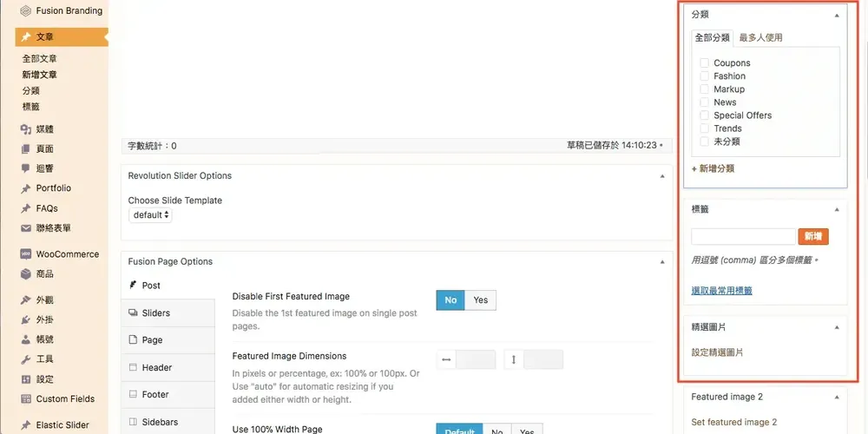Click the + 新增分類 link
The image size is (868, 434).
[713, 168]
